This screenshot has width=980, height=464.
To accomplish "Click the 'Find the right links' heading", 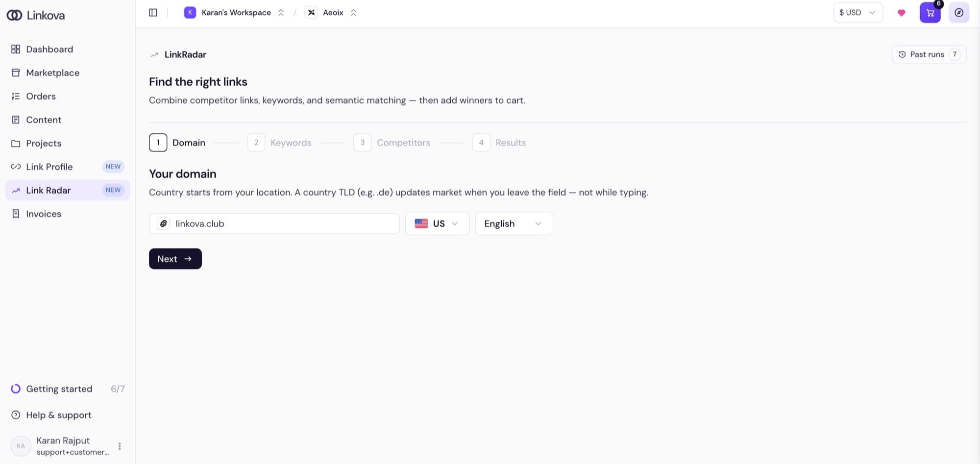I will click(x=198, y=82).
